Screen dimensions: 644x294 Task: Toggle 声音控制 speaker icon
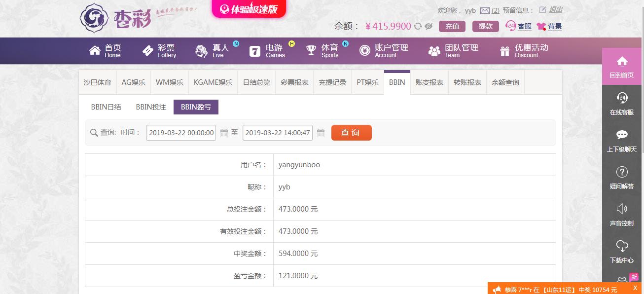pos(622,209)
